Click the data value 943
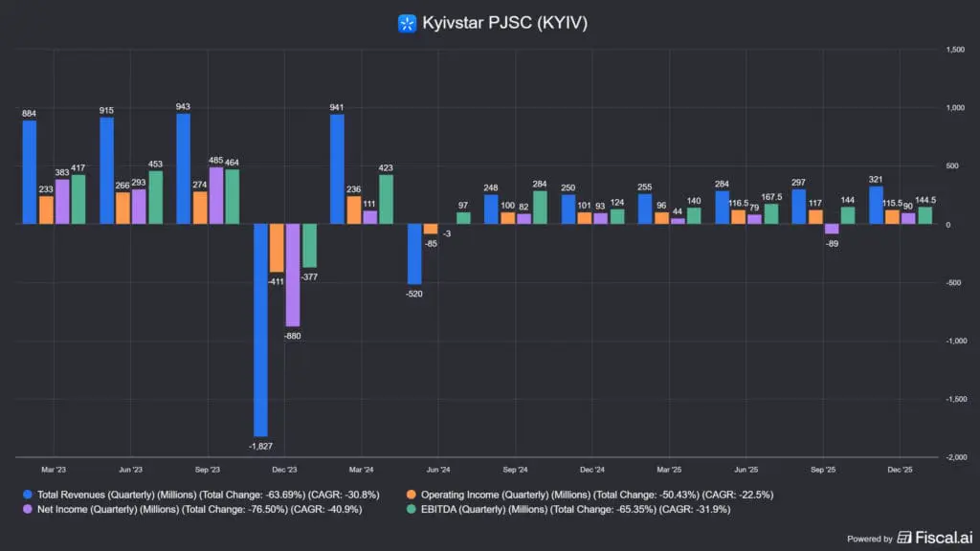This screenshot has width=980, height=551. (183, 107)
